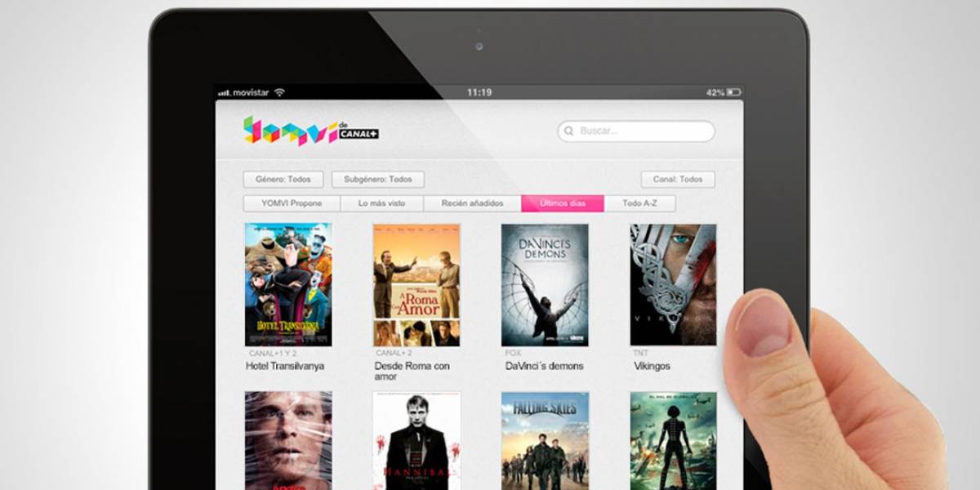The width and height of the screenshot is (980, 490).
Task: Tap the magnifying glass search icon
Action: 569,131
